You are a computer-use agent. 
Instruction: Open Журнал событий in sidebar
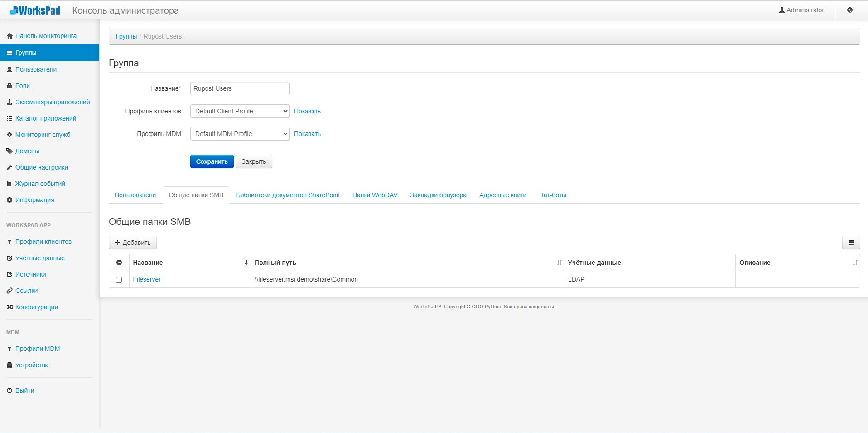(40, 184)
